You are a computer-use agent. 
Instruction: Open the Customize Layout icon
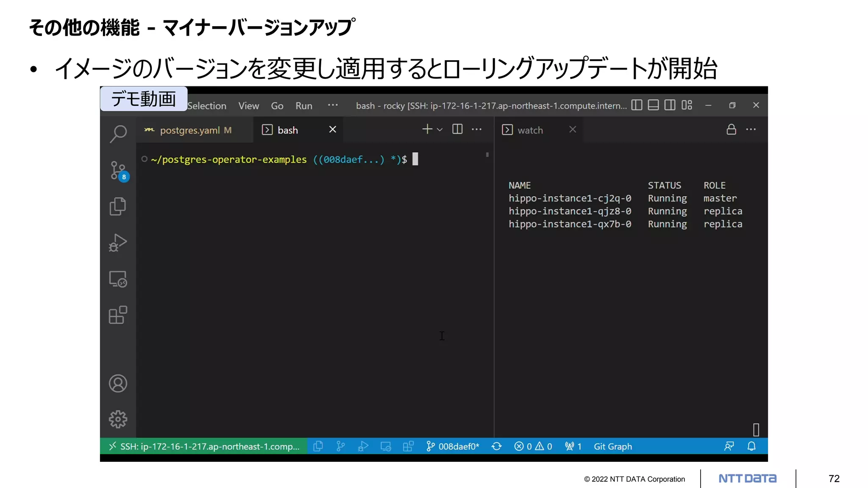(687, 105)
